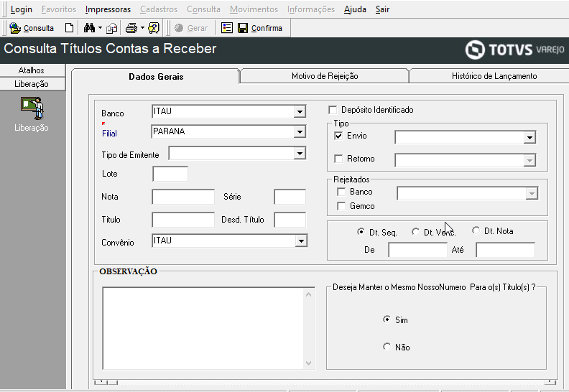Screen dimensions: 569x392
Task: Click the Sair menu item
Action: pyautogui.click(x=382, y=9)
